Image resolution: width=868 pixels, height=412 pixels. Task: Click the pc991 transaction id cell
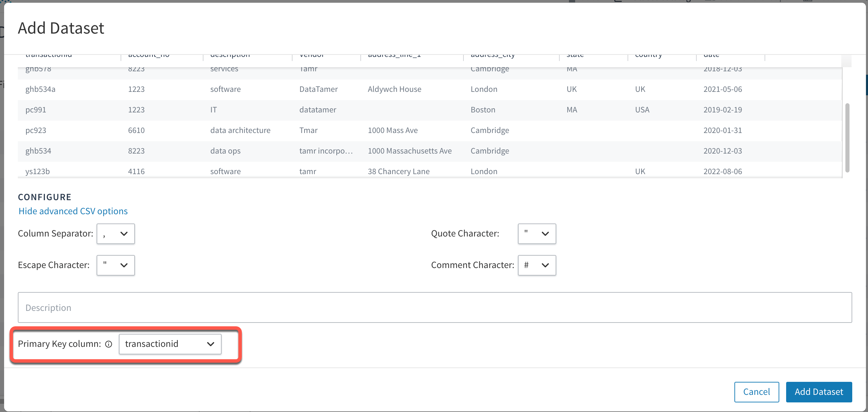36,110
